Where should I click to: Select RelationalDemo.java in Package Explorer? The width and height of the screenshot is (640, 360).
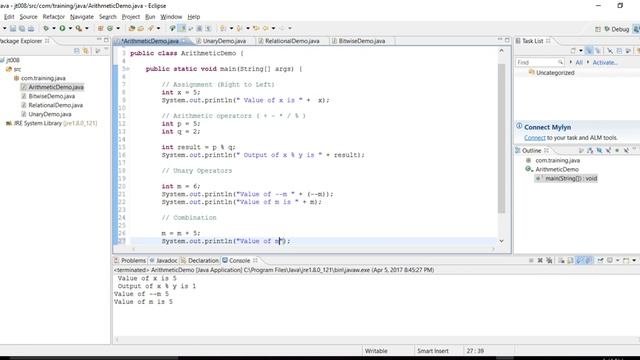click(x=56, y=105)
